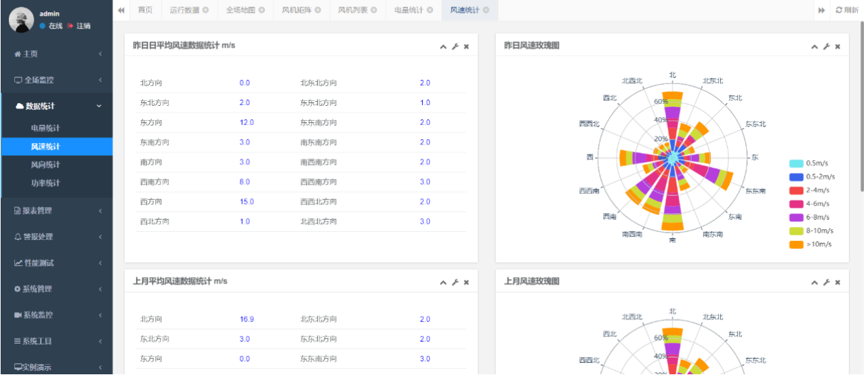Toggle the 4-6m/s legend swatch
The image size is (868, 377).
point(796,204)
